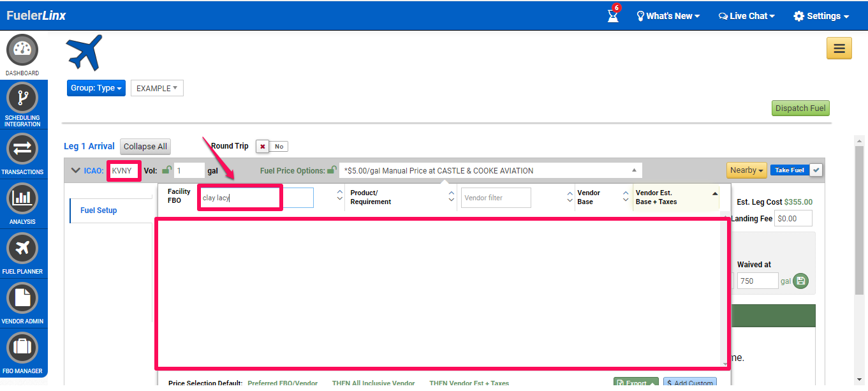The height and width of the screenshot is (391, 868).
Task: Collapse Leg 1 with the ICAO chevron
Action: [x=76, y=170]
